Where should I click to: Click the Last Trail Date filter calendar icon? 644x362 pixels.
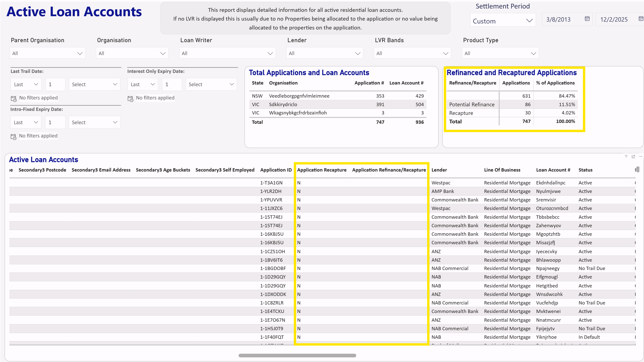click(14, 99)
